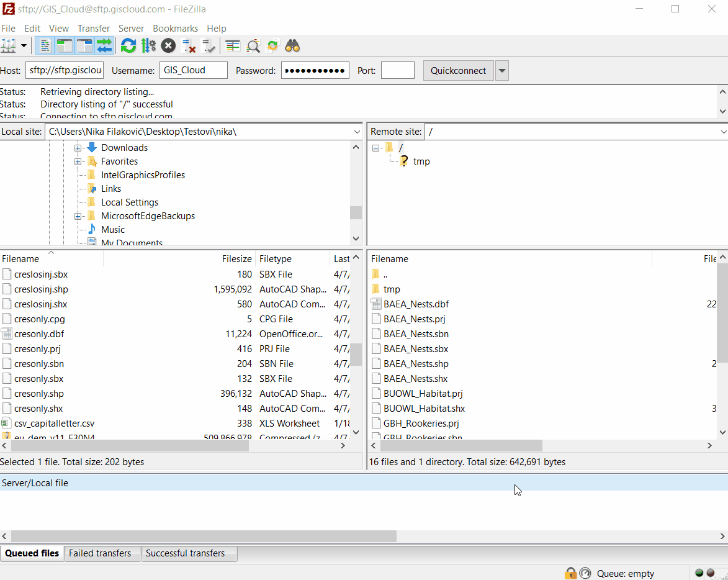The width and height of the screenshot is (728, 580).
Task: Open the remote tmp folder in file list
Action: coord(392,289)
